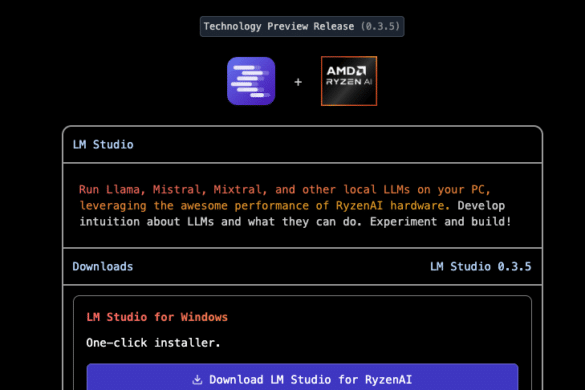Click the One-click installer text

(153, 343)
